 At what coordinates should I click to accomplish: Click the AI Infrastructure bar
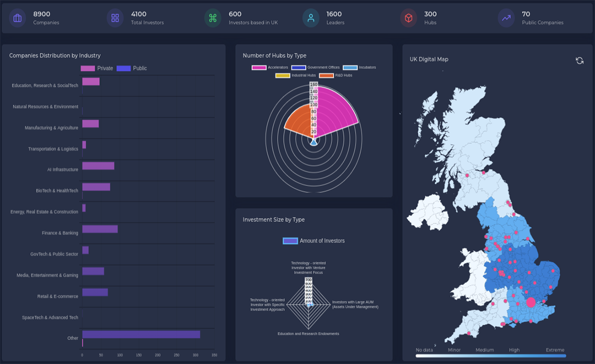tap(98, 166)
